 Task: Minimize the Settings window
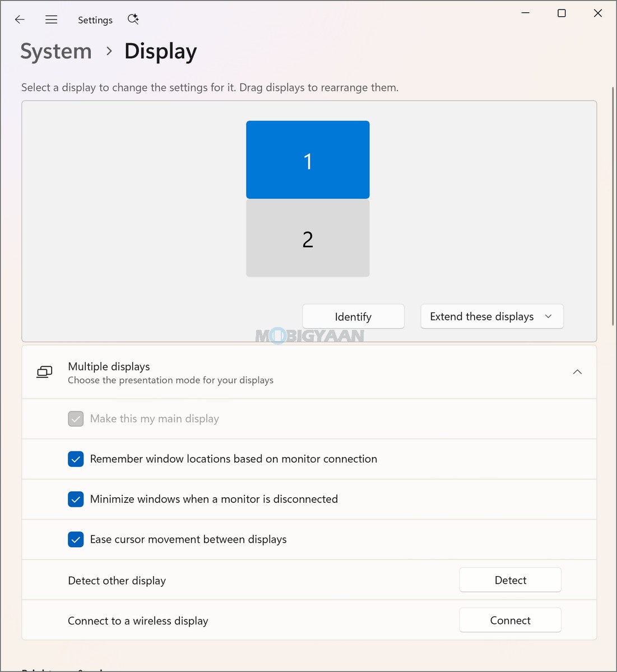tap(526, 13)
